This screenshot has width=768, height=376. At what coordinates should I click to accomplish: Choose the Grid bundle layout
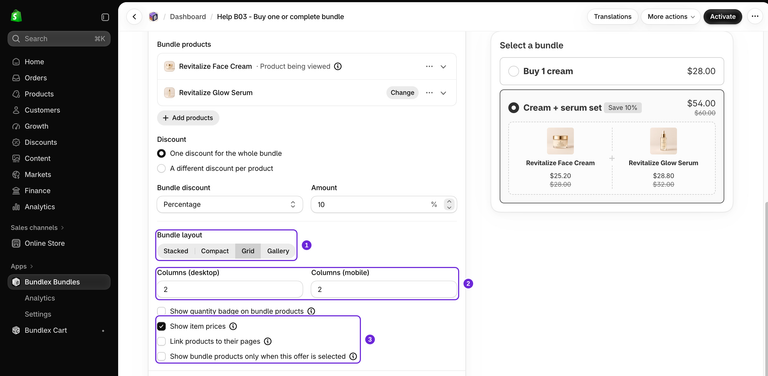tap(248, 251)
